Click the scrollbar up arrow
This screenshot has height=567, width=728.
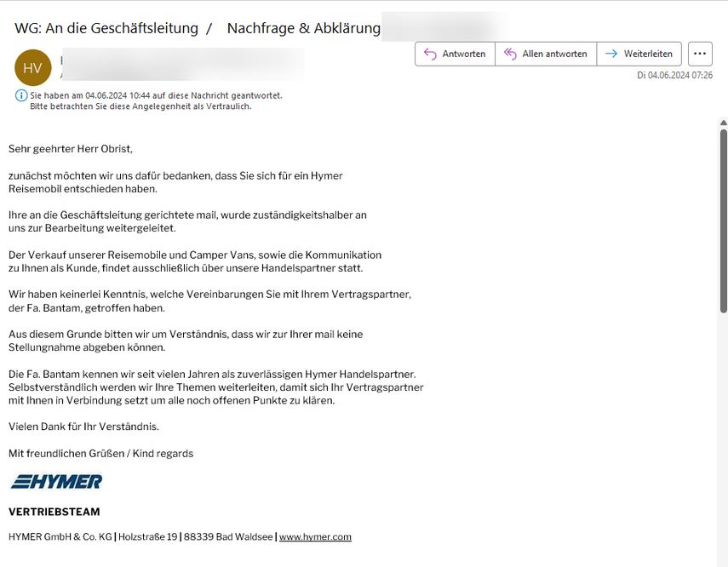[723, 123]
